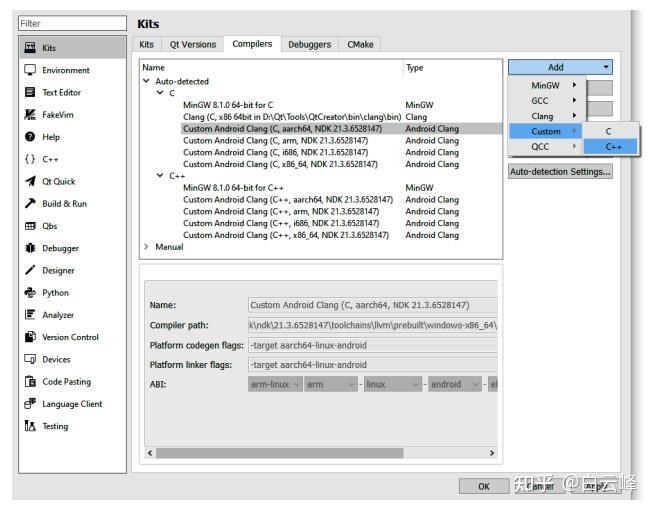
Task: Collapse the C++ compilers group
Action: (x=160, y=176)
